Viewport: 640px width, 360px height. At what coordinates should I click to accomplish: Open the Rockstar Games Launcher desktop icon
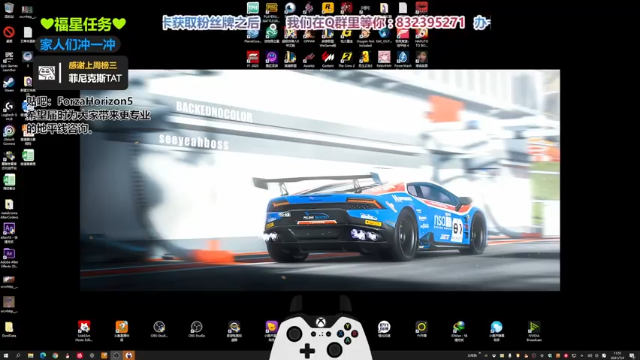328,8
